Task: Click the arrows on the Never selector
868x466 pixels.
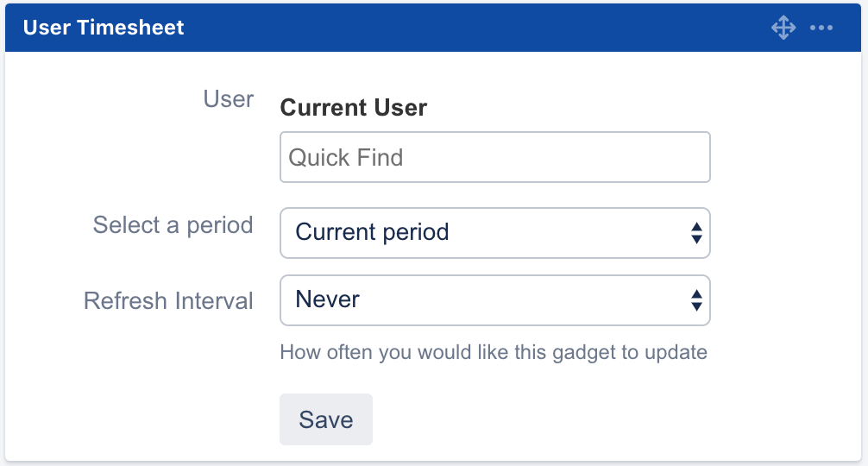Action: coord(696,300)
